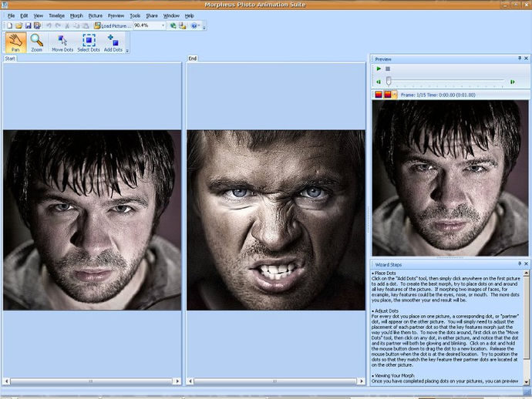This screenshot has height=399, width=532.
Task: Open the Help menu
Action: pos(190,15)
